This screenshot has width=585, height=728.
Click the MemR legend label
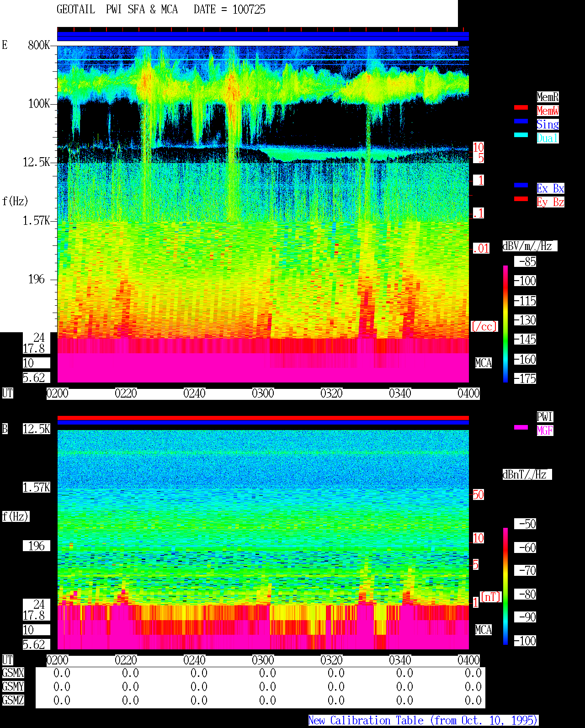pyautogui.click(x=548, y=97)
